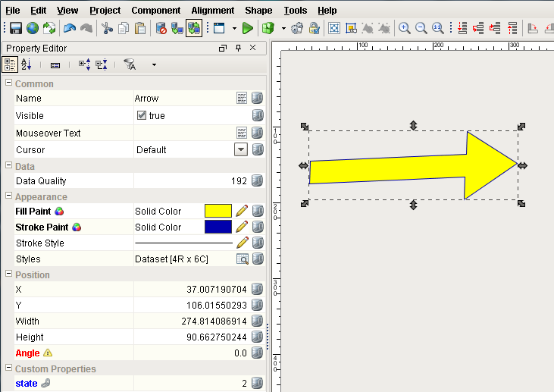Click the scissors Cut icon
This screenshot has width=554, height=392.
point(107,28)
